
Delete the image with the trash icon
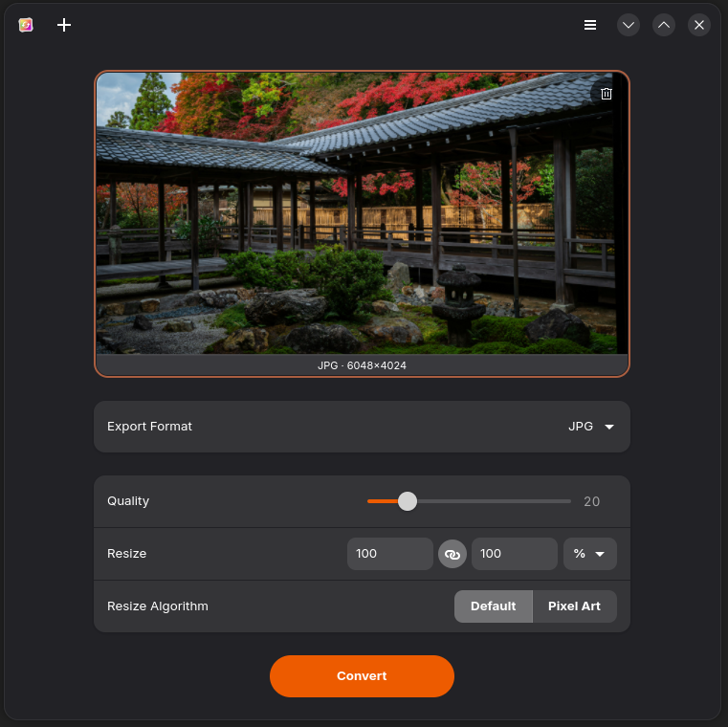tap(607, 93)
